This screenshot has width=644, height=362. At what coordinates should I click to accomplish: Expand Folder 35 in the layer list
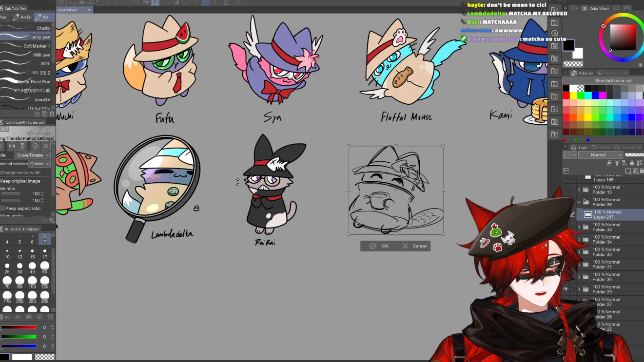(579, 227)
